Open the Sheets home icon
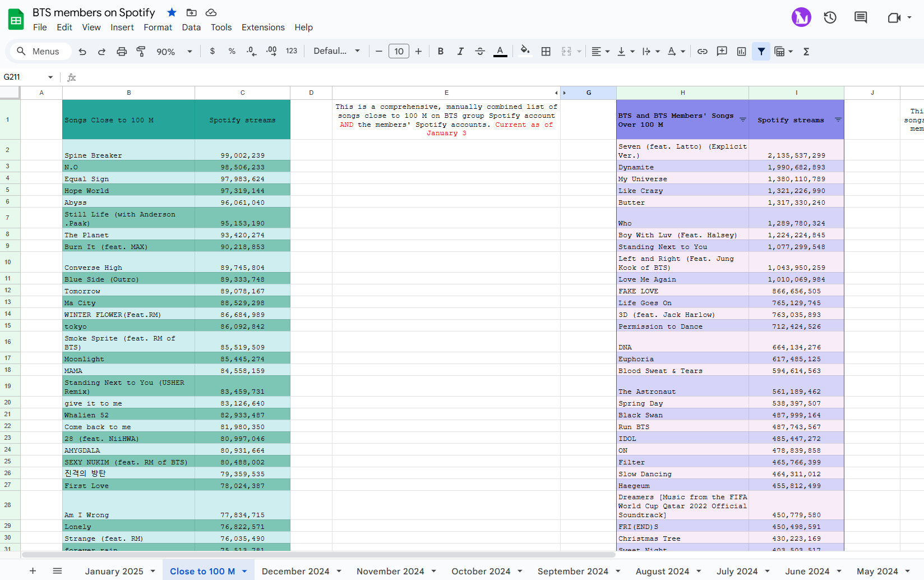The height and width of the screenshot is (580, 924). 16,20
